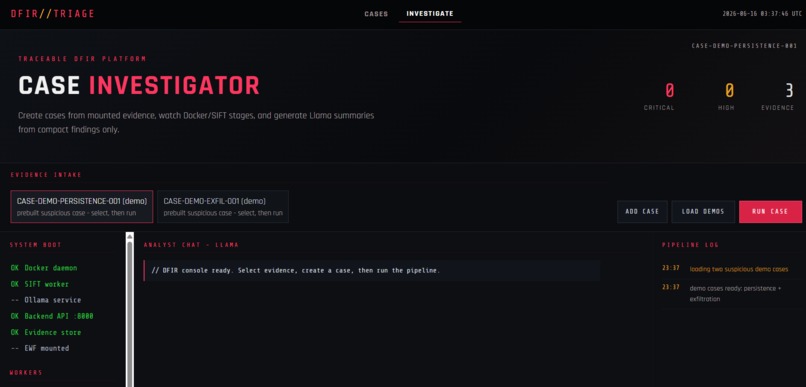Click the 'Traceable DFIR Platform' subtitle
Screen dimensions: 806x387
(x=82, y=59)
